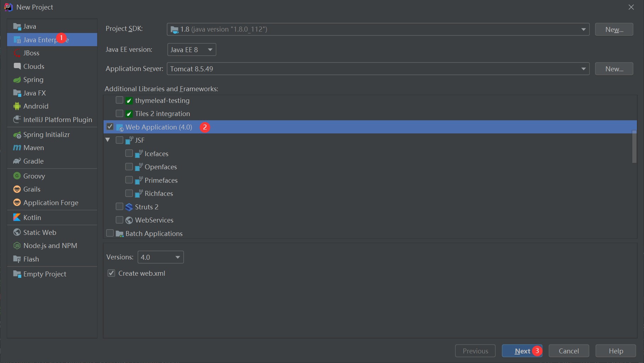Click the IntelliJ Platform Plugin icon
644x363 pixels.
click(17, 120)
